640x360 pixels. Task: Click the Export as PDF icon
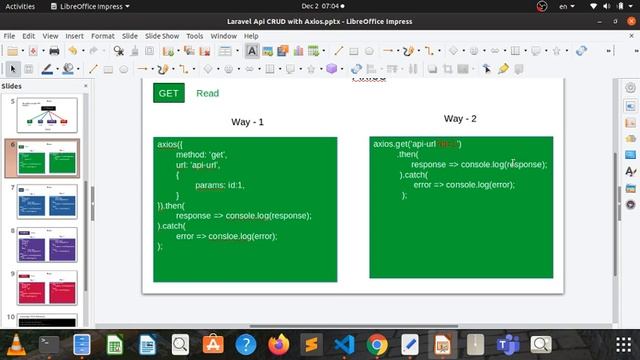(x=33, y=51)
